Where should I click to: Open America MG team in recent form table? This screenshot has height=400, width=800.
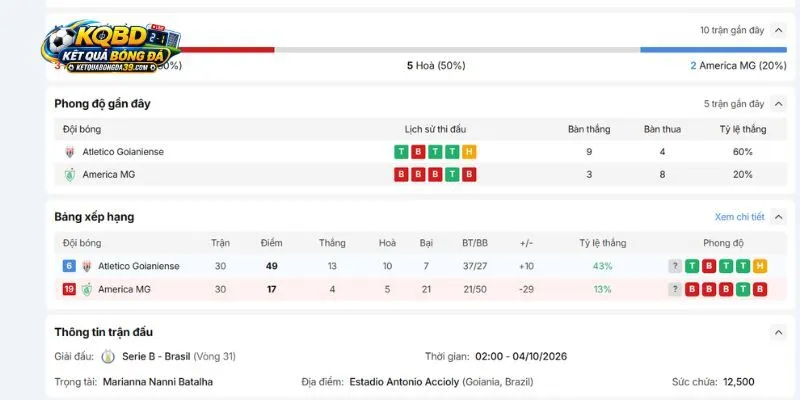tap(109, 174)
